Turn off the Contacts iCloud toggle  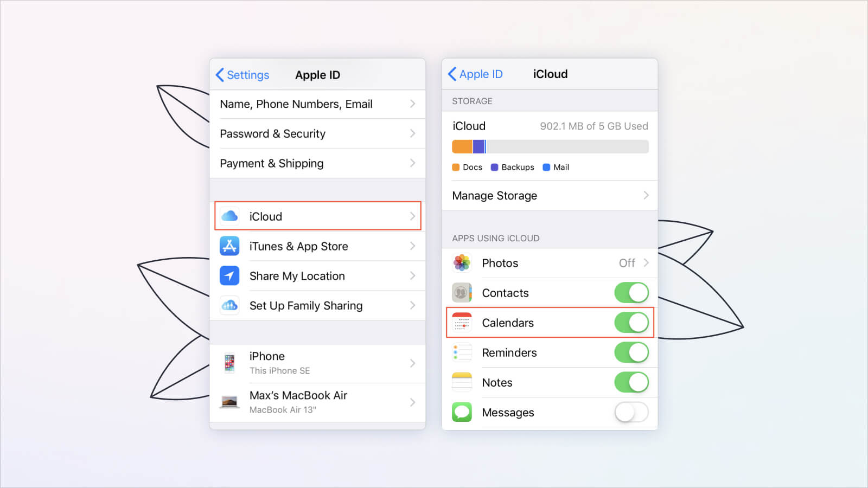[631, 293]
